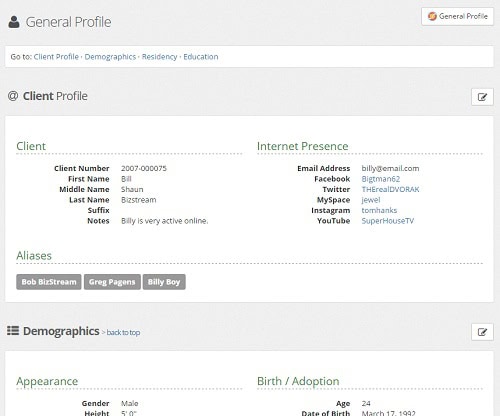Open the General Profile button at top right
The height and width of the screenshot is (416, 500).
[457, 16]
